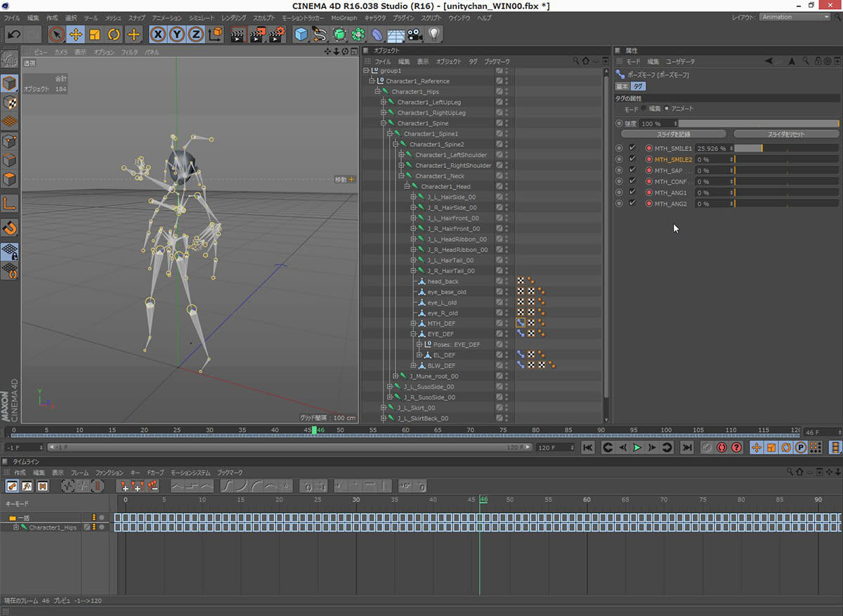Switch to the タグ tab in attributes
Image resolution: width=843 pixels, height=616 pixels.
click(x=637, y=86)
